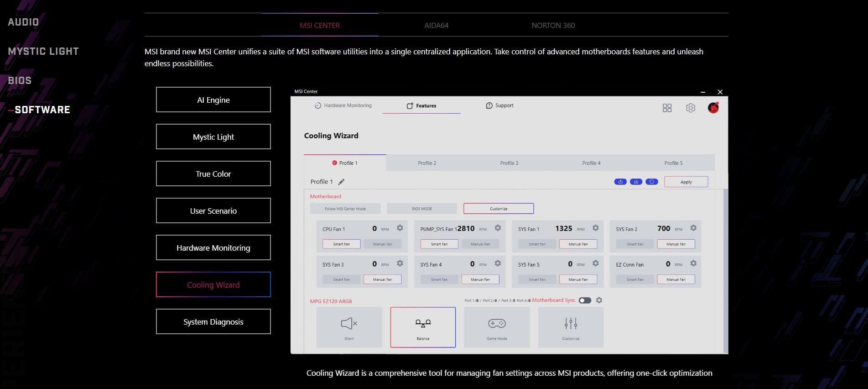Viewport: 868px width, 389px height.
Task: Toggle the Motherboard Sync switch
Action: pyautogui.click(x=585, y=300)
